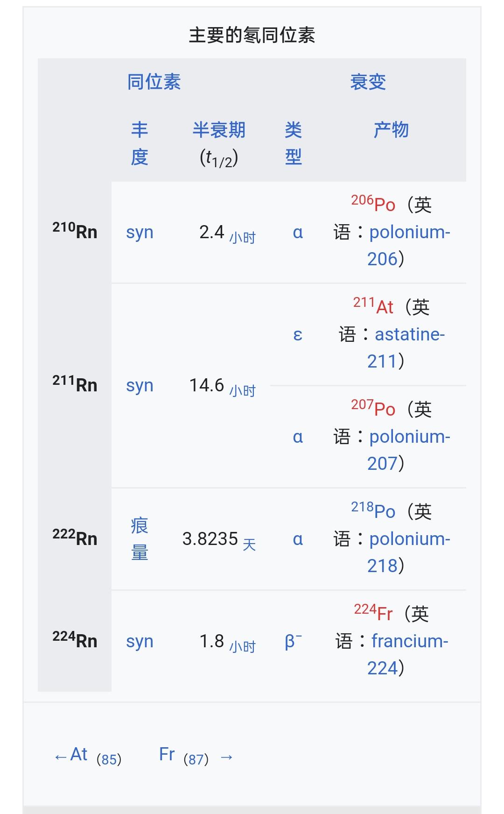Click syn link in 224Rn row

(x=140, y=642)
